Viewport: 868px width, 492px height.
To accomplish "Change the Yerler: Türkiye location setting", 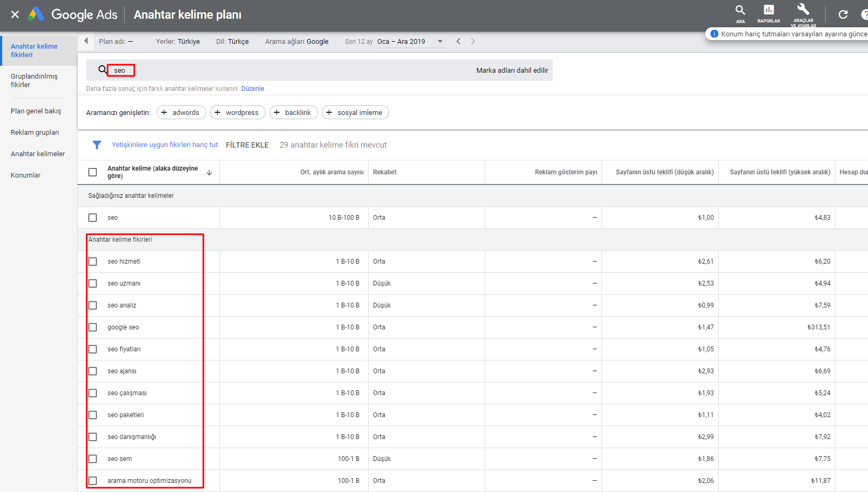I will [x=178, y=41].
